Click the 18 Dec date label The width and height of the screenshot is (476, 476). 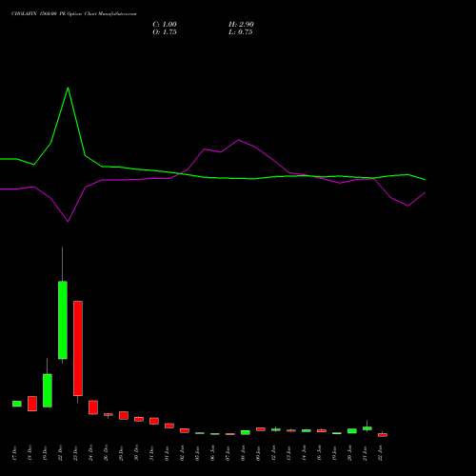point(30,453)
